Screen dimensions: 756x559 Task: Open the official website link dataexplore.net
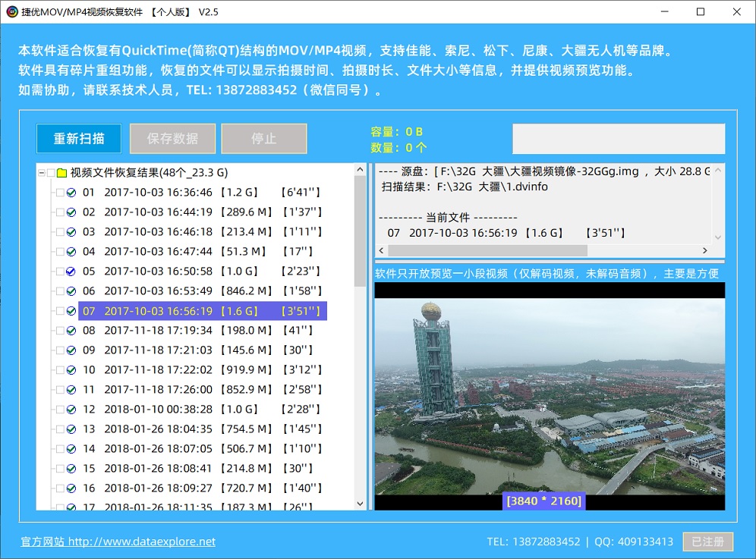click(118, 542)
